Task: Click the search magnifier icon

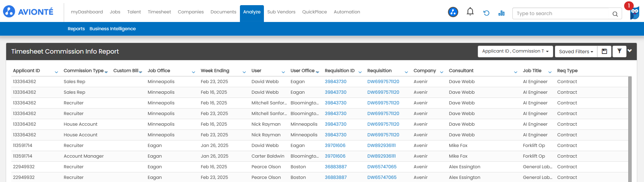Action: click(x=615, y=14)
